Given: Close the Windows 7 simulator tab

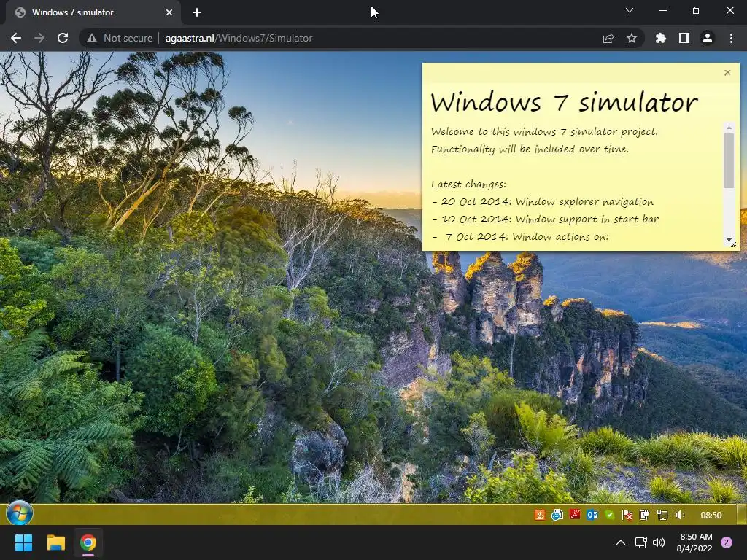Looking at the screenshot, I should 169,13.
